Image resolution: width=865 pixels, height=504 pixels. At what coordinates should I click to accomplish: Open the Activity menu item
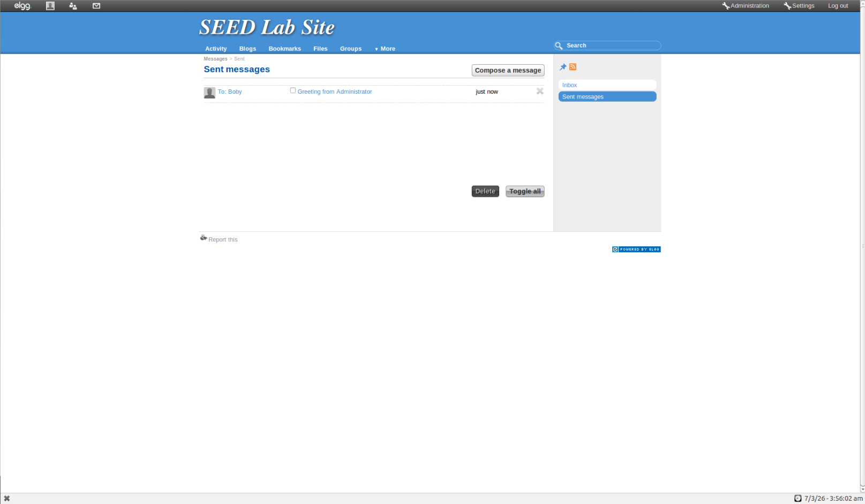[x=216, y=49]
